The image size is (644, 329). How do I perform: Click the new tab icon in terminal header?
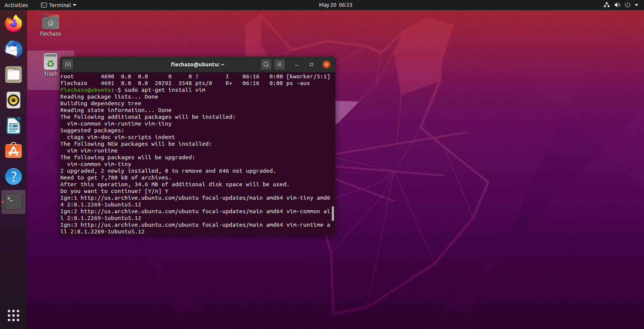68,64
